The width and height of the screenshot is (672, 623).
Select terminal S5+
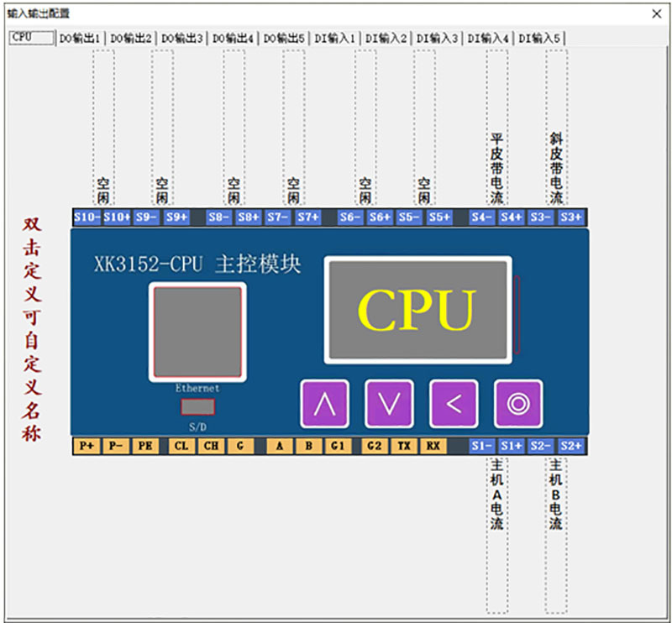[x=440, y=217]
